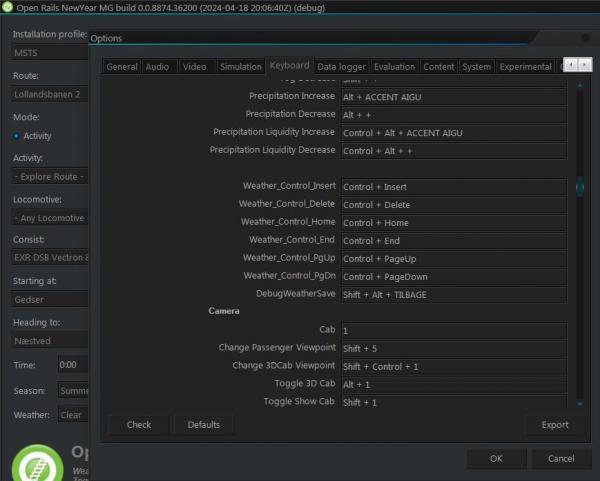This screenshot has height=481, width=600.
Task: Open the Time dropdown showing 0:00
Action: coord(73,365)
